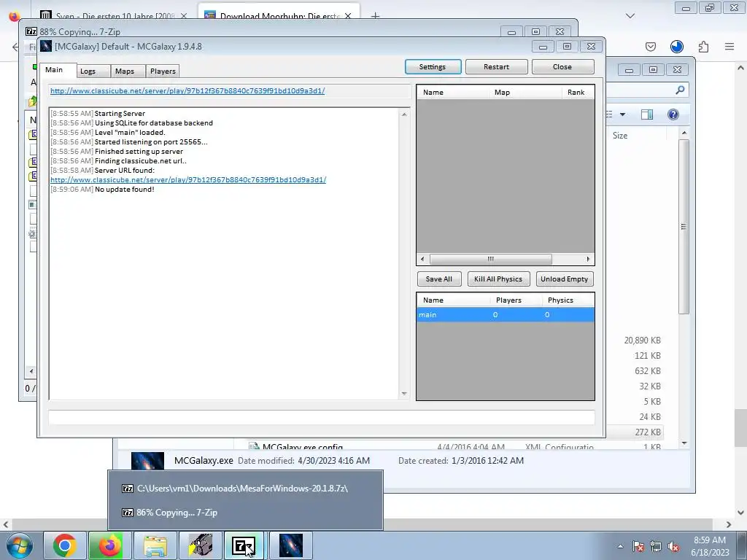Open Explorer view options dropdown arrow
This screenshot has width=747, height=560.
(x=622, y=114)
